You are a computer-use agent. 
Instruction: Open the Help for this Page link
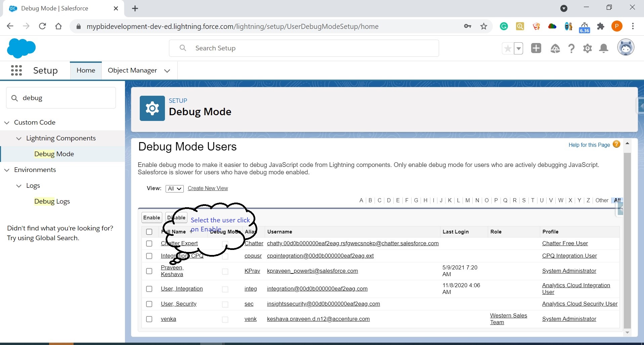[x=589, y=145]
